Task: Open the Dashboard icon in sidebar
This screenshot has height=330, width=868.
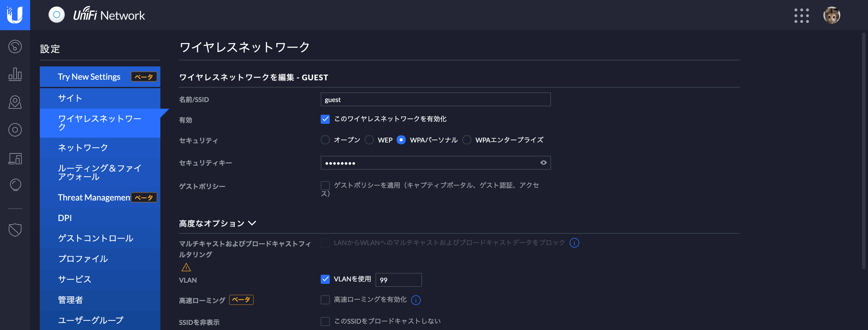Action: [x=15, y=46]
